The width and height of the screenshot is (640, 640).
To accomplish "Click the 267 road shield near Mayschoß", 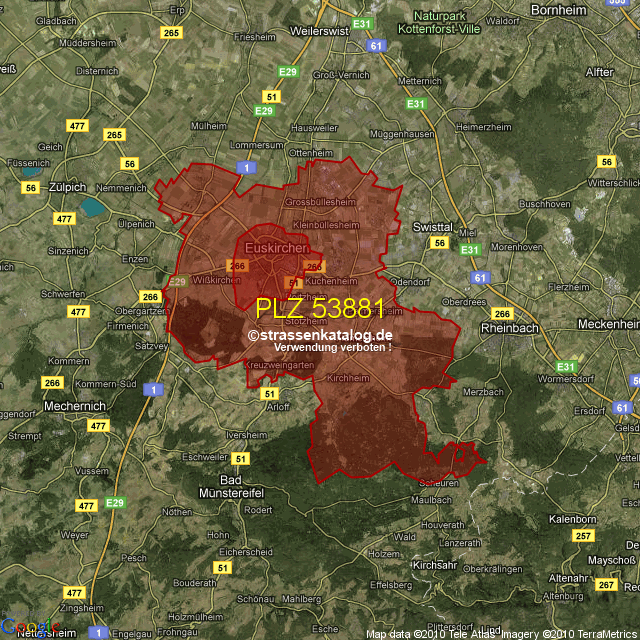I will point(606,585).
